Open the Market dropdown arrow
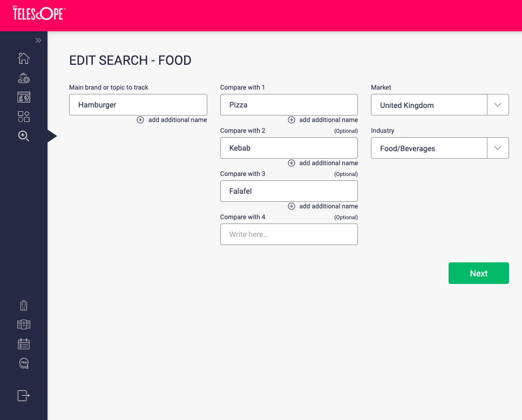This screenshot has height=420, width=522. 498,105
